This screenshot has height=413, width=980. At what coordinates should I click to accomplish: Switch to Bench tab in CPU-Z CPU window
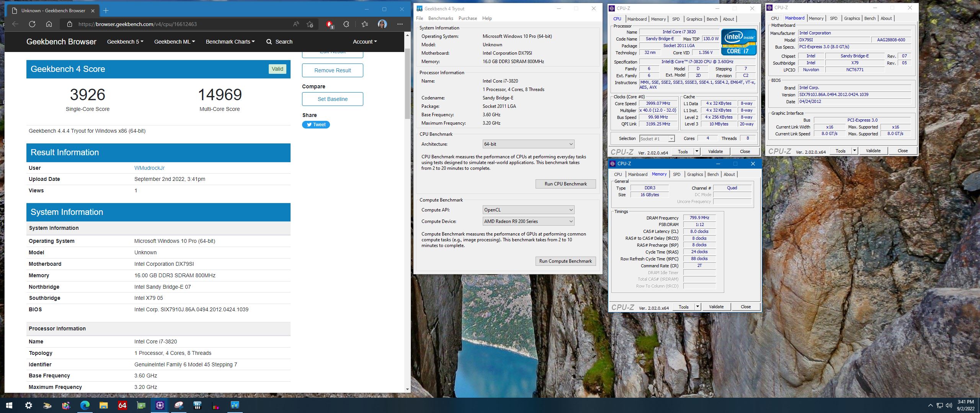pyautogui.click(x=712, y=19)
